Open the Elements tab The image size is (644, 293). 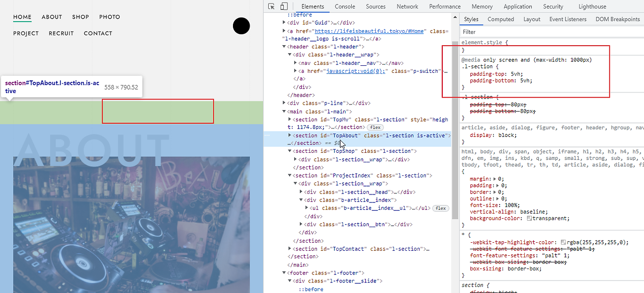point(313,7)
